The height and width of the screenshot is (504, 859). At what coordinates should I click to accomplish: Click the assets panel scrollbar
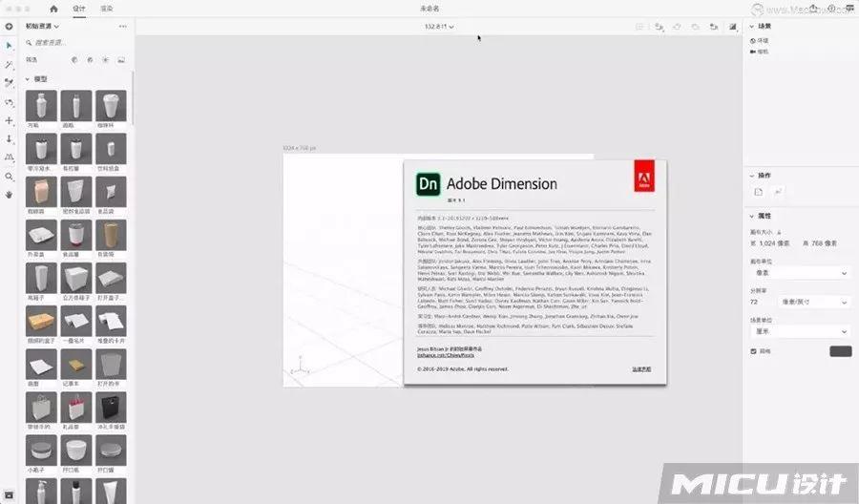click(x=133, y=97)
